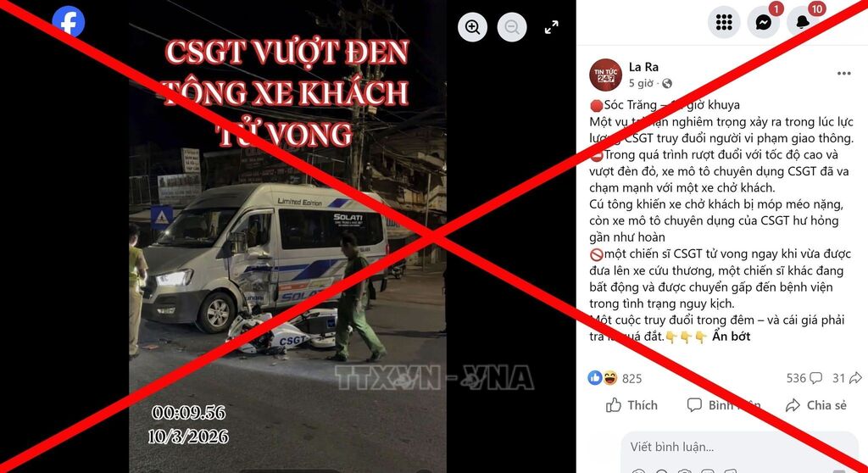Open the 5 giờ post timestamp
The height and width of the screenshot is (473, 868).
tap(641, 83)
